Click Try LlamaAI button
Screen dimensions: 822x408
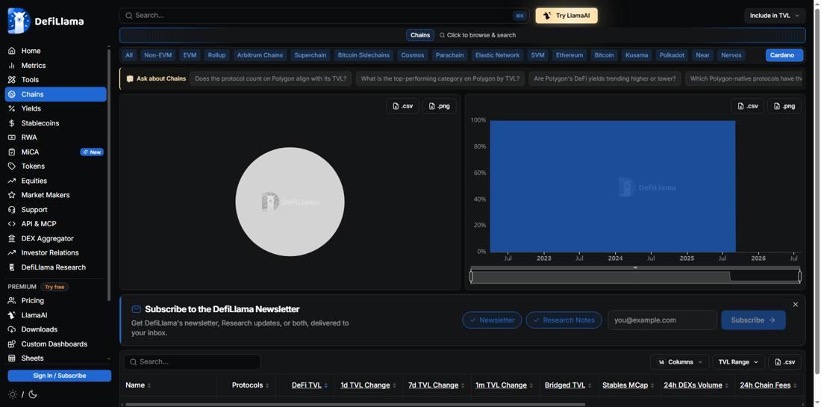[567, 16]
